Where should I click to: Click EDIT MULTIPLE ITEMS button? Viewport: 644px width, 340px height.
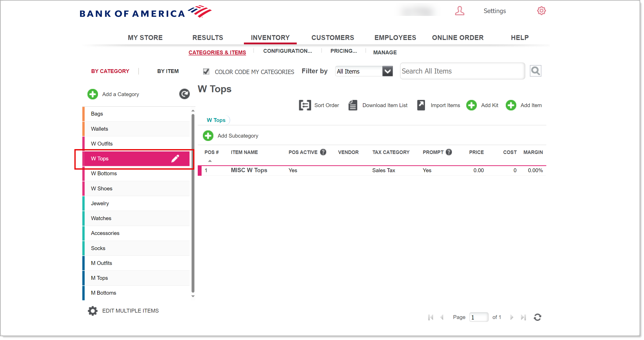[124, 310]
